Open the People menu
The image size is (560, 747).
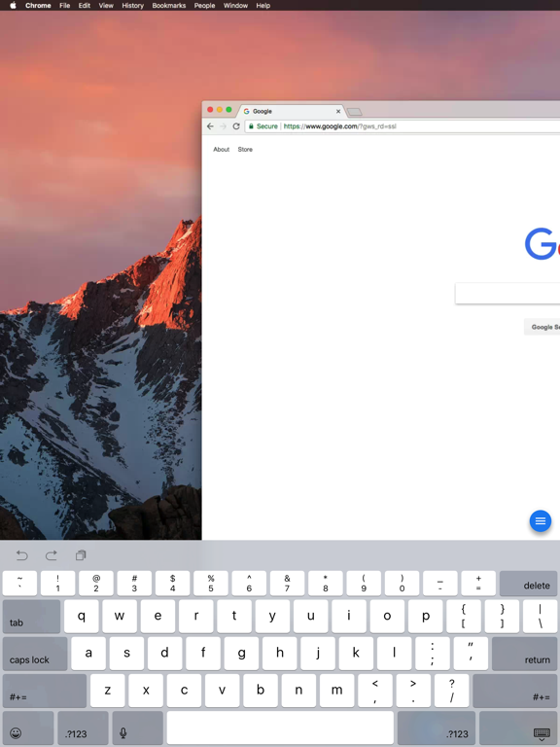coord(204,5)
